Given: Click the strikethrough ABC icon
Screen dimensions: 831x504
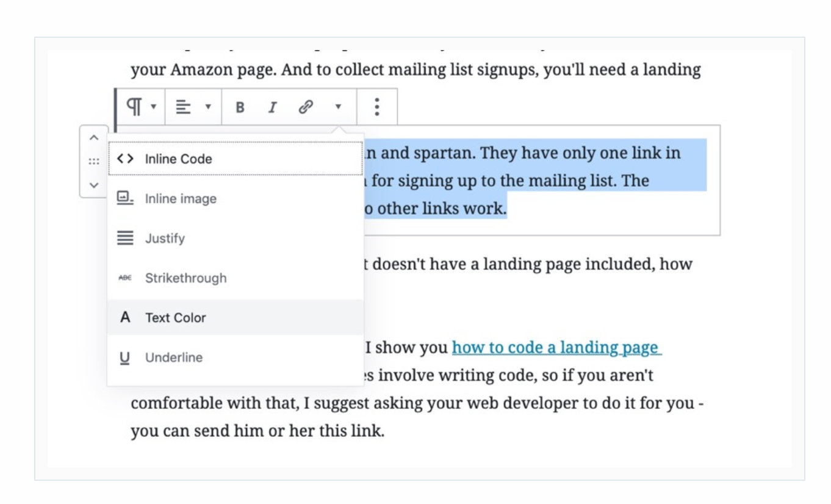Looking at the screenshot, I should [x=125, y=278].
